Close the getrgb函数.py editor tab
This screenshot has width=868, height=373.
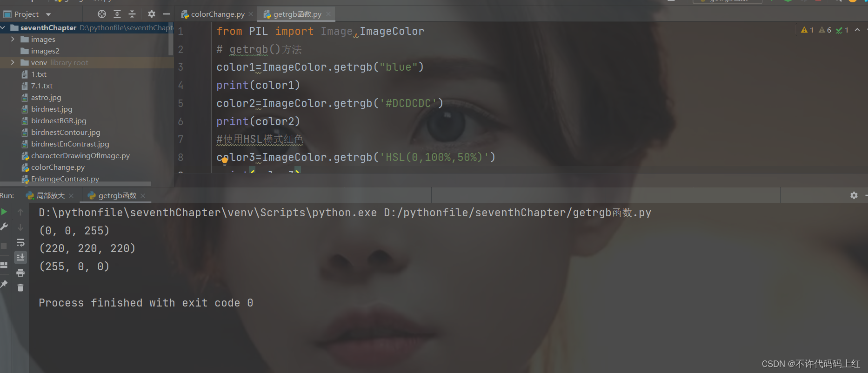click(328, 14)
